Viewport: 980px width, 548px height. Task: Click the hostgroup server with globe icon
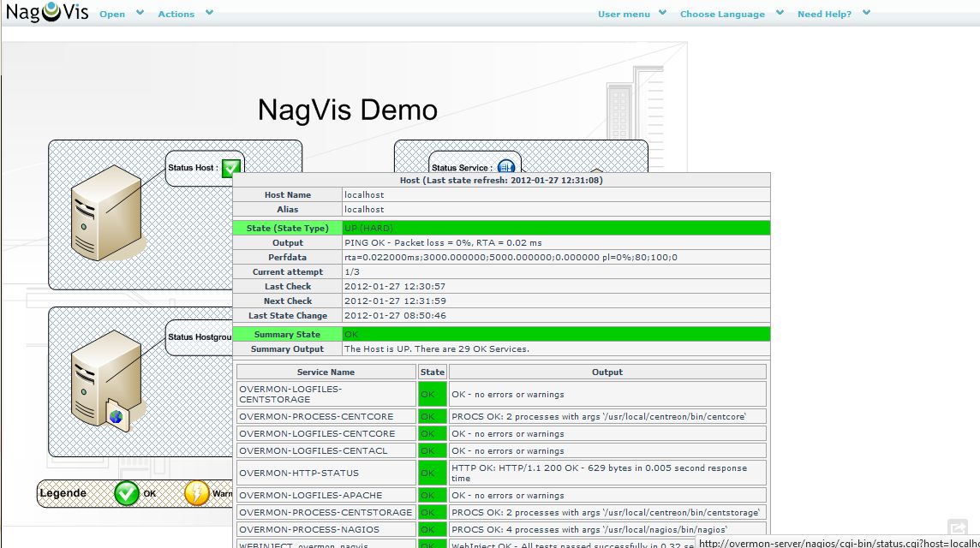point(106,381)
